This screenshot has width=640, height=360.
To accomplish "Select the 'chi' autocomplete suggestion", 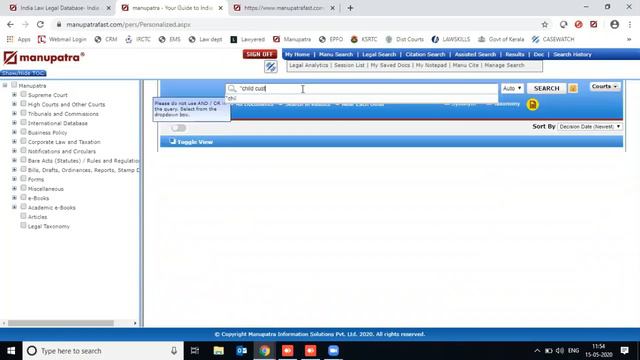I will click(361, 98).
